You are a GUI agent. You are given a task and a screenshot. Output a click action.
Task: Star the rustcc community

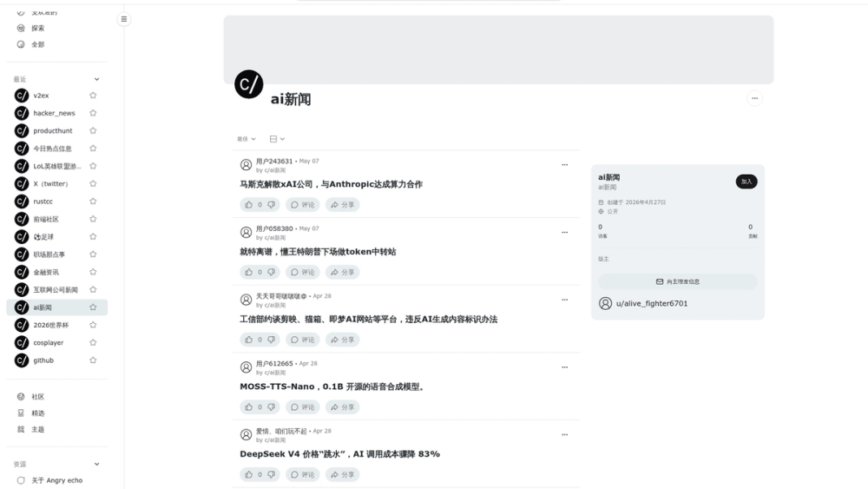(93, 202)
